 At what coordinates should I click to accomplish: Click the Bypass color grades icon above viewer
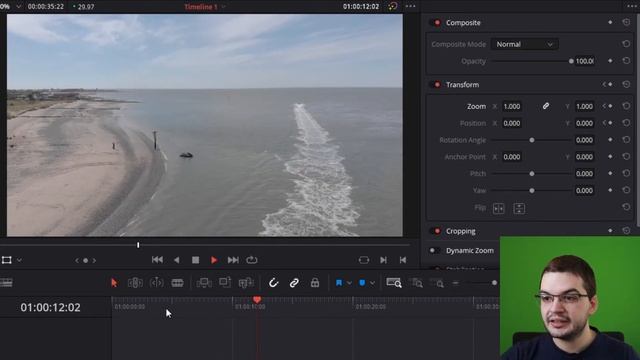[x=393, y=6]
